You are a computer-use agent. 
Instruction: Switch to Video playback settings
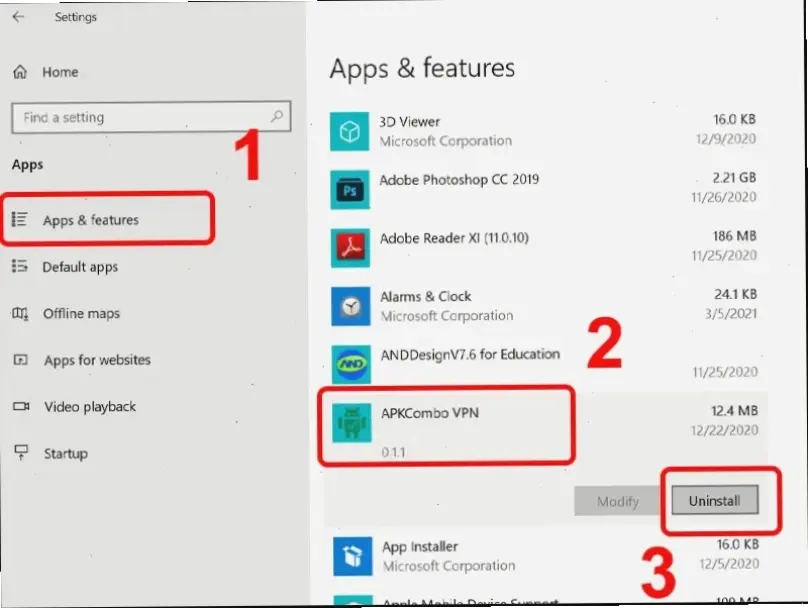(90, 407)
